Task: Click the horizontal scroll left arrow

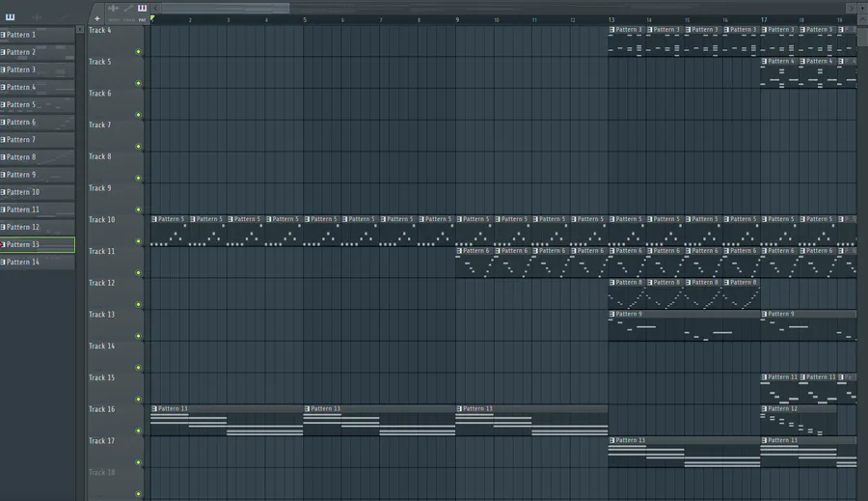Action: (155, 8)
